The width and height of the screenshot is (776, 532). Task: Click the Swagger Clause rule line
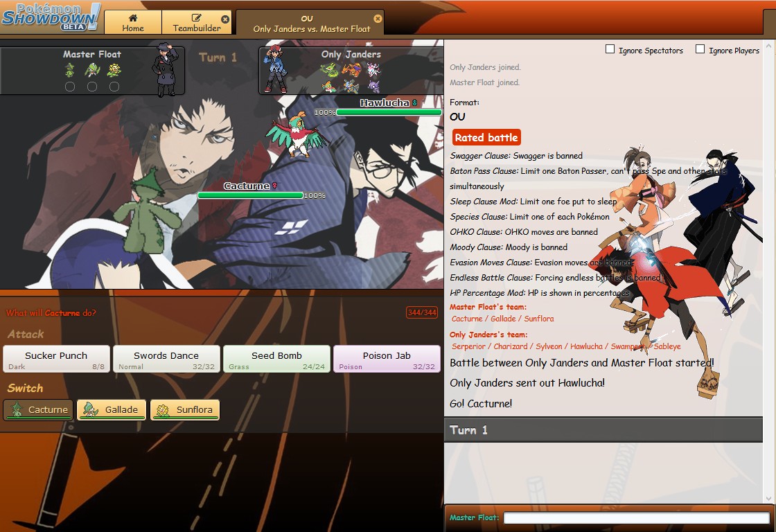click(x=516, y=156)
